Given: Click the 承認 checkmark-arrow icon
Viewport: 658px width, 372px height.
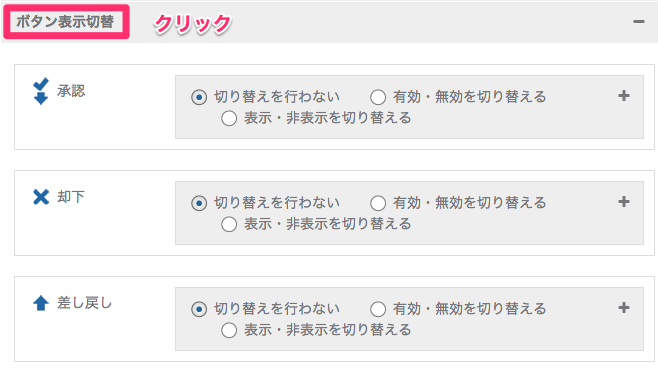Looking at the screenshot, I should pyautogui.click(x=41, y=91).
